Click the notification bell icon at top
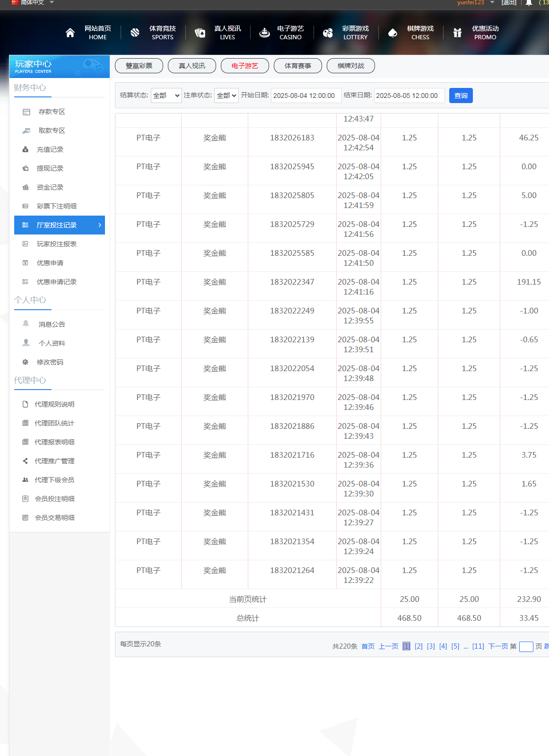 click(x=529, y=3)
